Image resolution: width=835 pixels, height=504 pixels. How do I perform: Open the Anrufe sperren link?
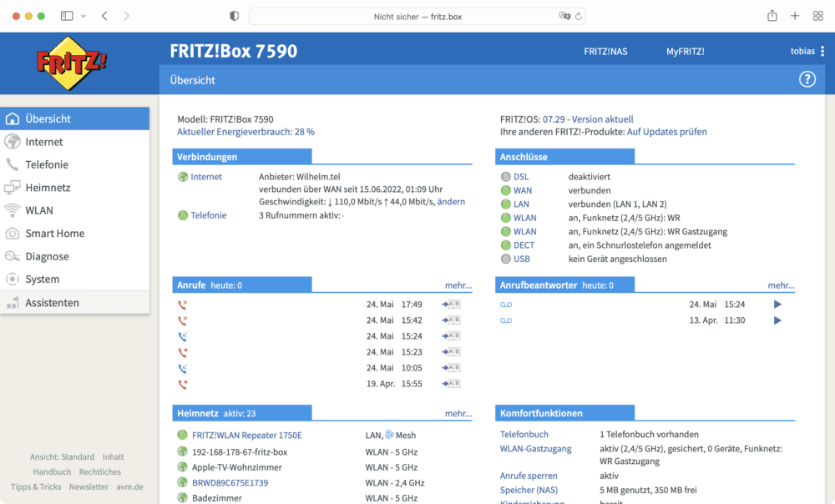pyautogui.click(x=529, y=476)
